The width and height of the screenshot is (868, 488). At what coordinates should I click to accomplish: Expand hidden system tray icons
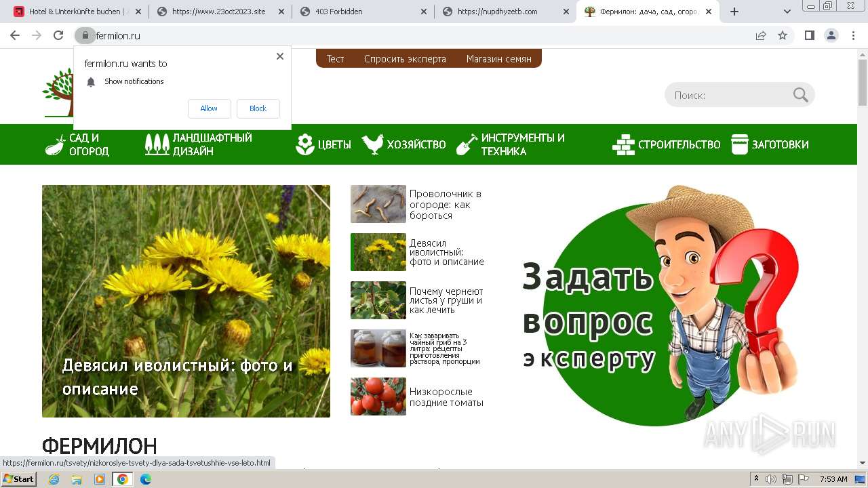point(756,479)
